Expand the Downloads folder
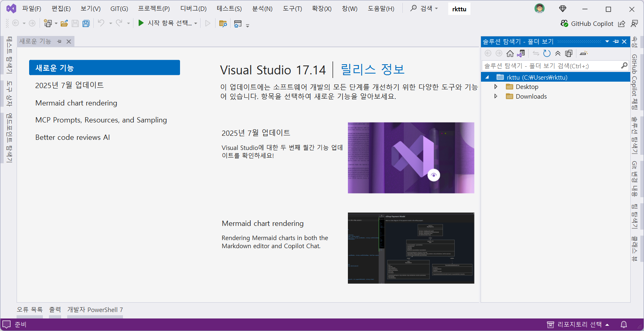 [496, 96]
